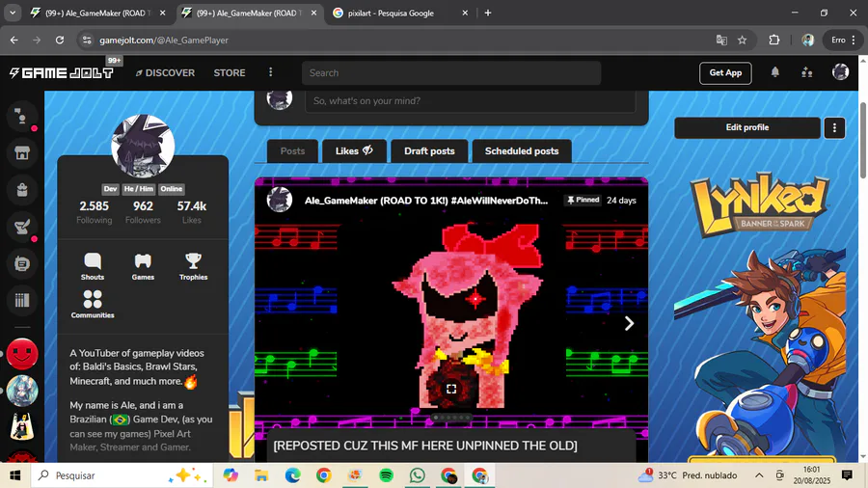Open the translate page icon
The height and width of the screenshot is (488, 868).
721,40
